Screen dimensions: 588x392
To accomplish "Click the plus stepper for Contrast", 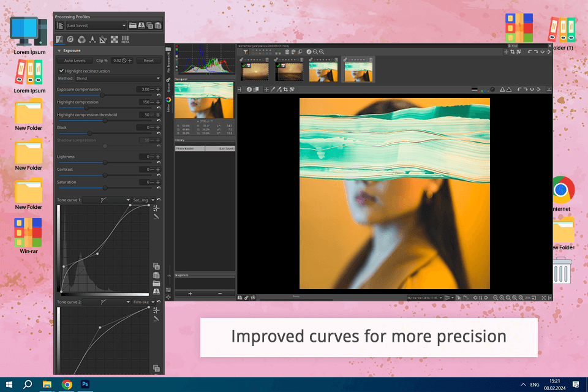I will coord(158,169).
